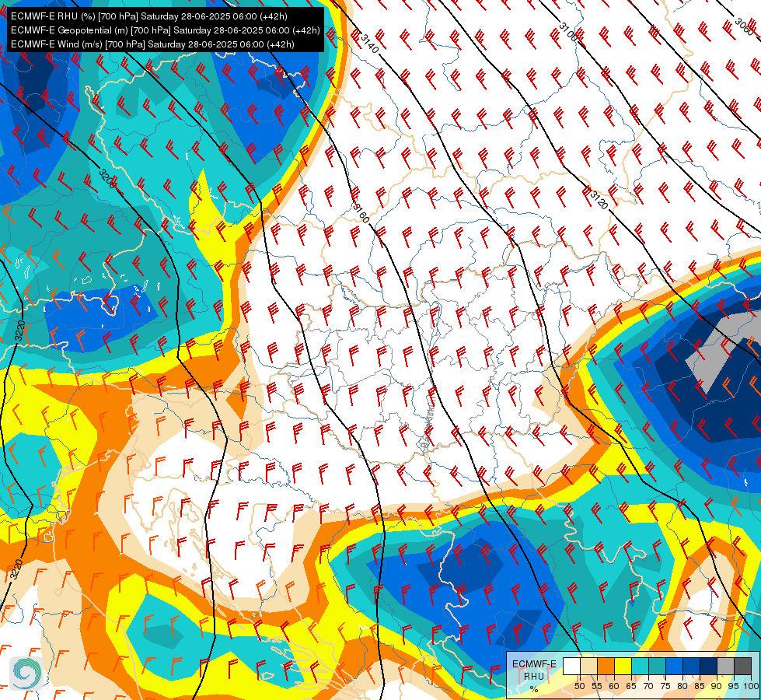
Task: Click the navy 85-90% legend swatch
Action: coord(709,666)
